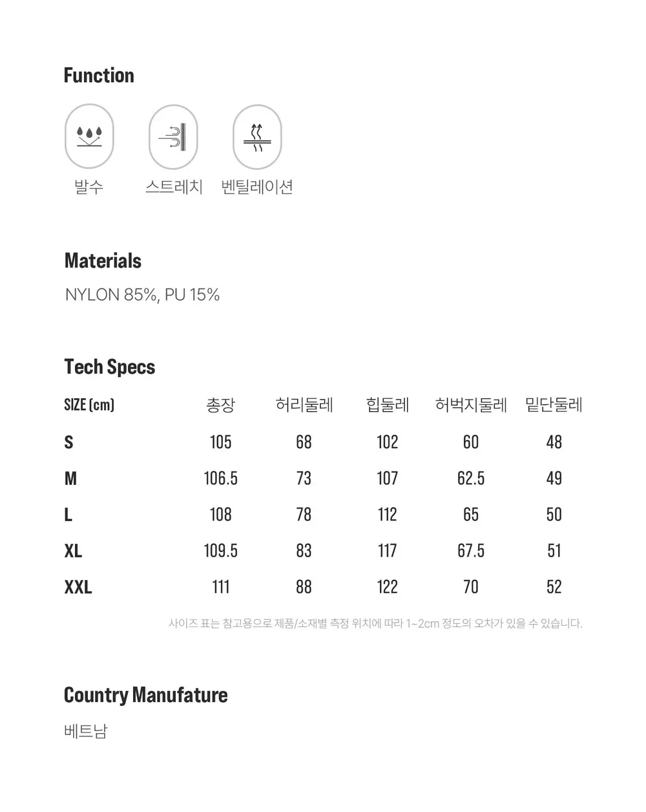Select the 발수 label under the droplet icon
646x812 pixels.
[89, 187]
